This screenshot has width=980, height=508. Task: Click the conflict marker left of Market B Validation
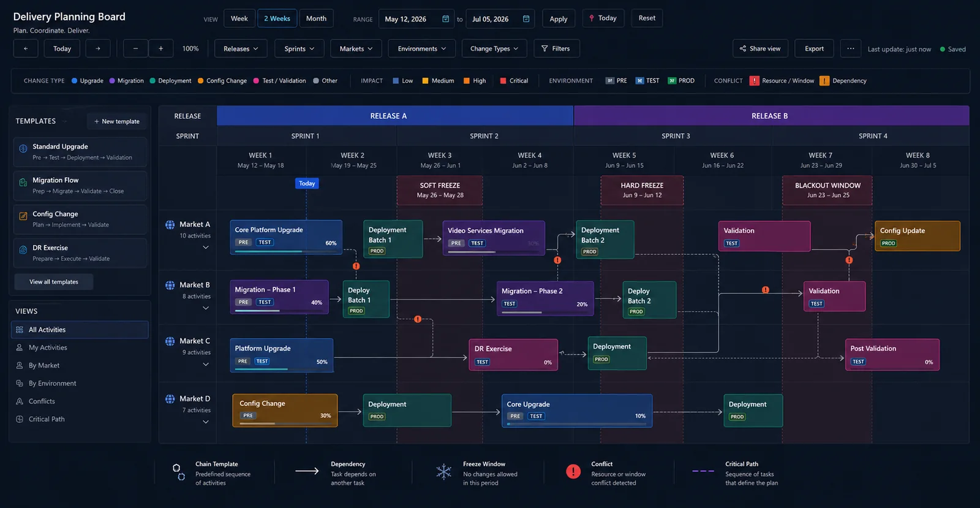(765, 290)
